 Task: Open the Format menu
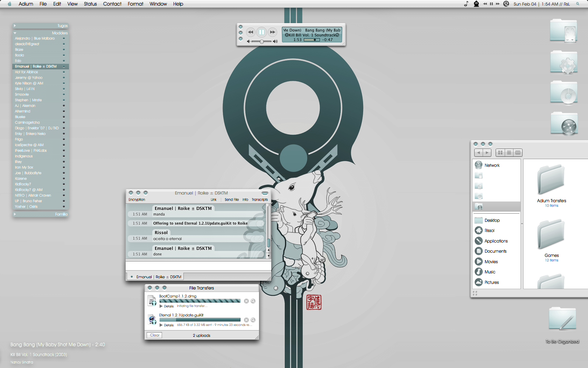(x=135, y=4)
